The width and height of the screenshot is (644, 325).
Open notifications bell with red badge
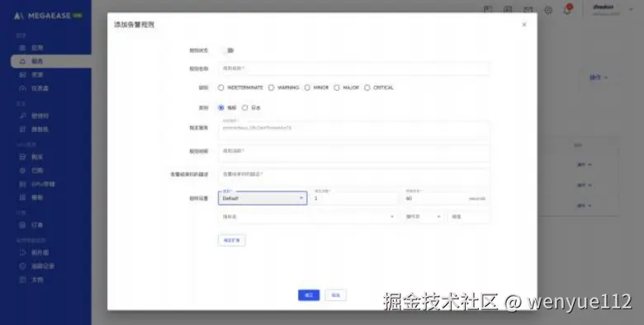(567, 9)
